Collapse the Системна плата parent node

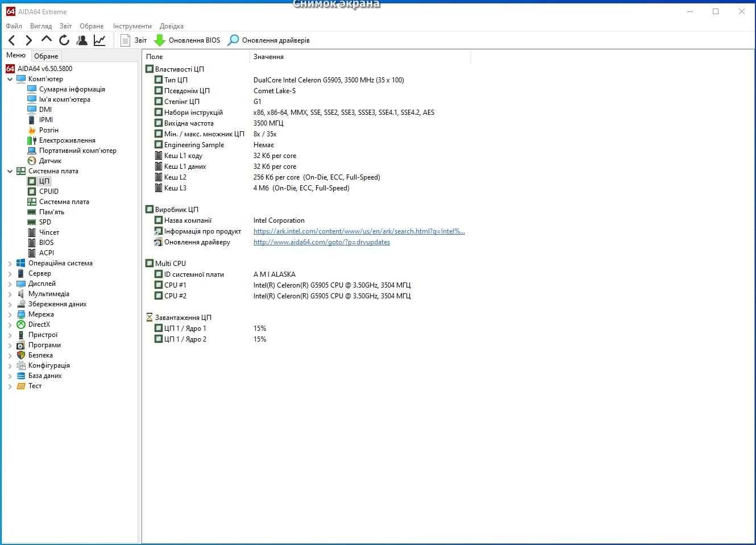[x=10, y=171]
